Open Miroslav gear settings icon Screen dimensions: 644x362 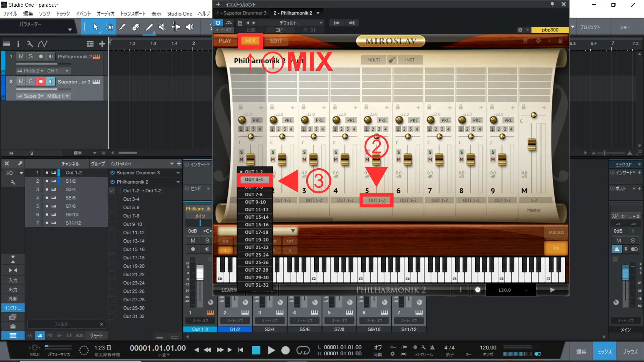(x=538, y=41)
